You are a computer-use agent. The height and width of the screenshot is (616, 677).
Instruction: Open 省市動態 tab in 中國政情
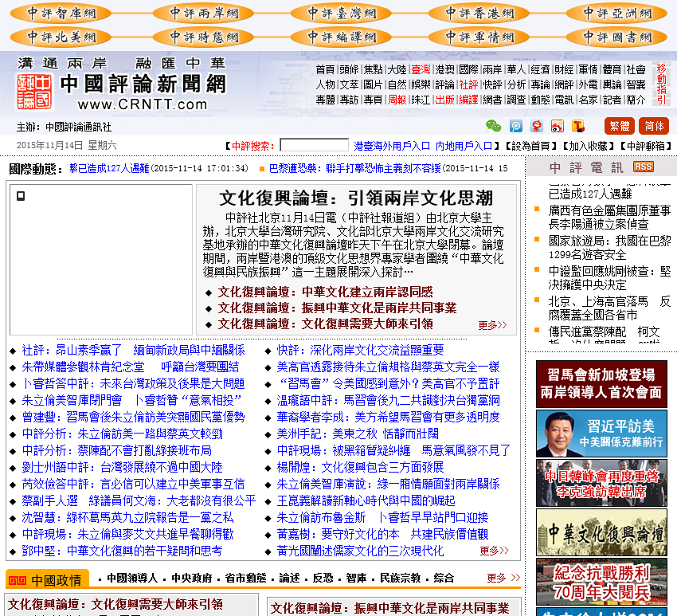245,578
